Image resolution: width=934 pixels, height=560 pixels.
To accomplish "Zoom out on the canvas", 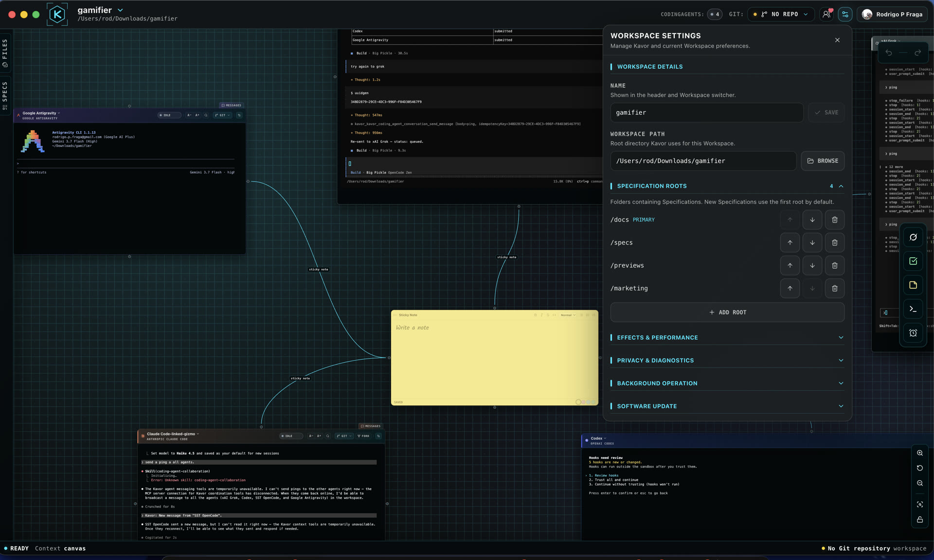I will click(919, 483).
